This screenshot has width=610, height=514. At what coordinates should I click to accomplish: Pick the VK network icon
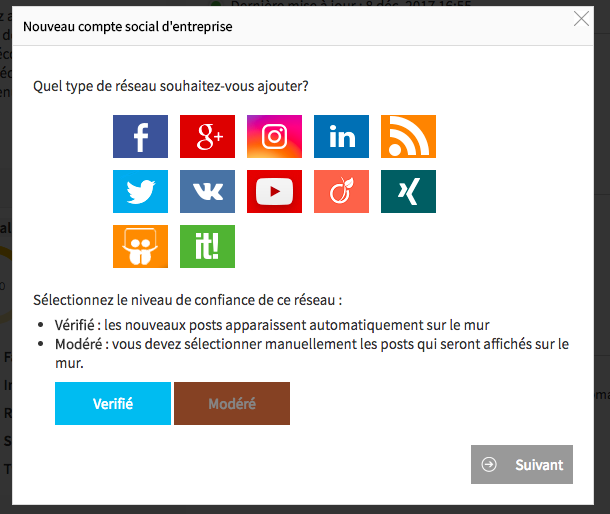pyautogui.click(x=207, y=191)
